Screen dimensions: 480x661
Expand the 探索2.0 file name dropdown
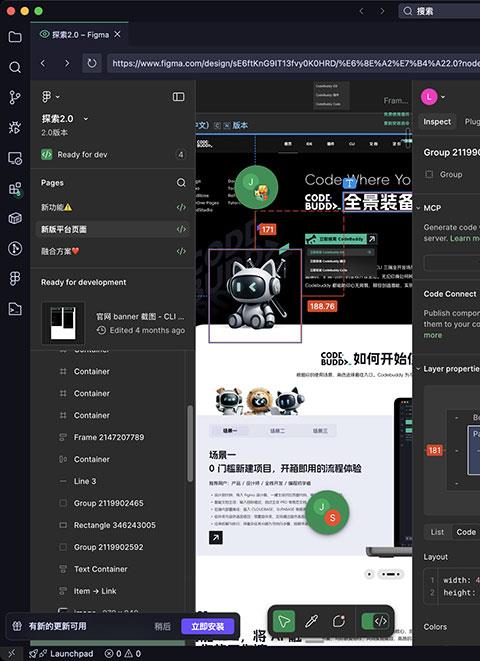coord(86,119)
